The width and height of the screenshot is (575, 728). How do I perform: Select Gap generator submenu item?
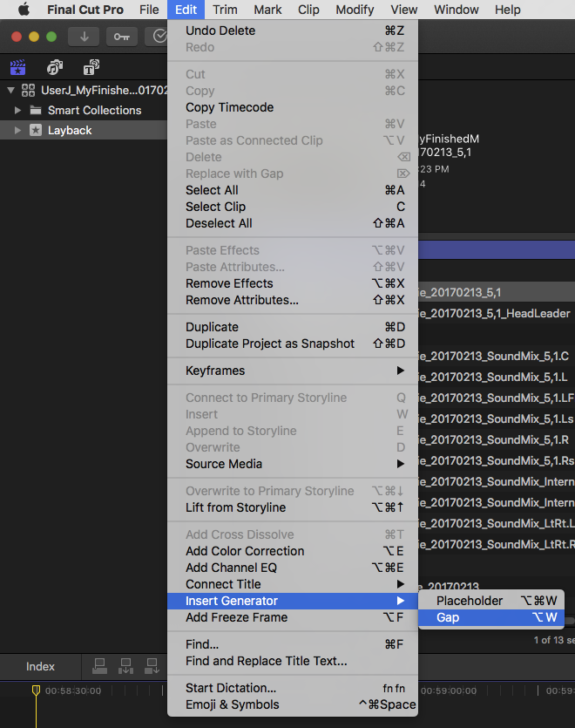491,617
